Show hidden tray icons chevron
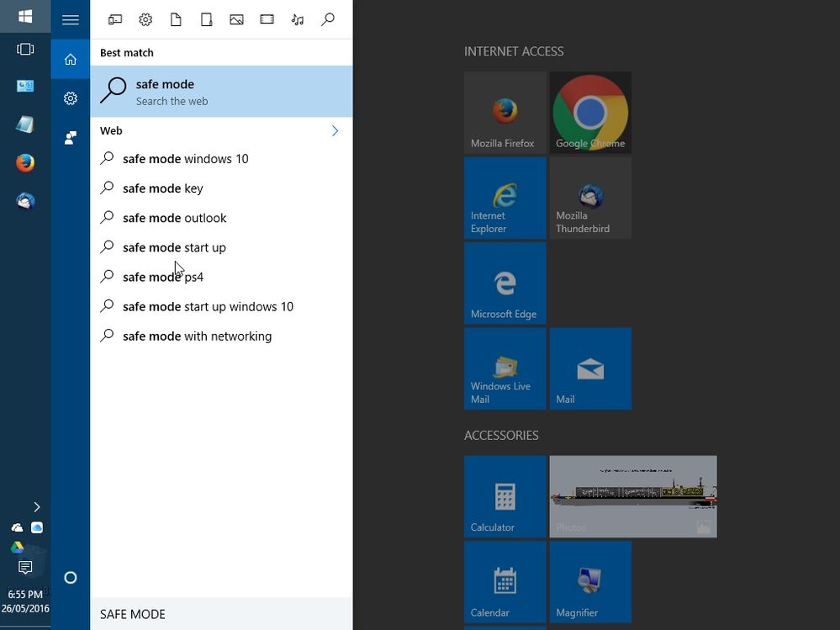The height and width of the screenshot is (630, 840). click(x=36, y=507)
